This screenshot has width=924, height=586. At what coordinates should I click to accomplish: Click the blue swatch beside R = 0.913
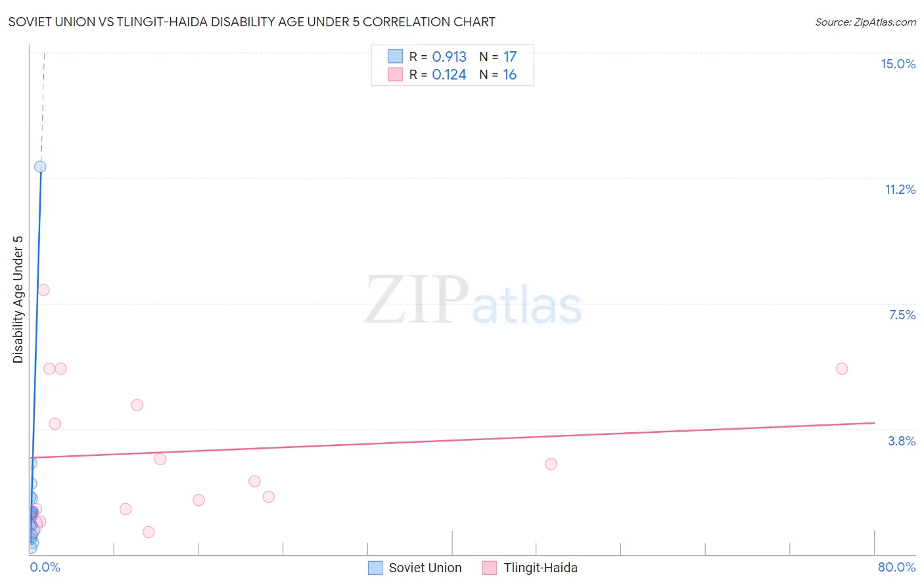click(395, 56)
